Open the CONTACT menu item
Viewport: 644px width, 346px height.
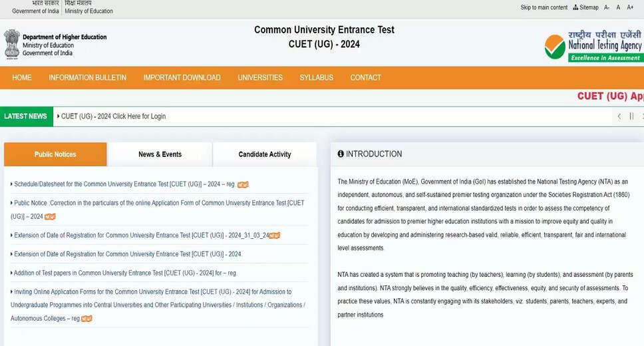(365, 78)
